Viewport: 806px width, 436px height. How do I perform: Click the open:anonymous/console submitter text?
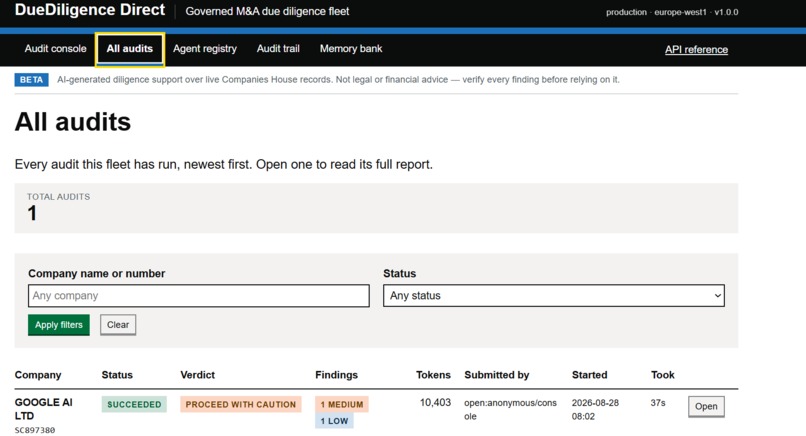tap(510, 409)
